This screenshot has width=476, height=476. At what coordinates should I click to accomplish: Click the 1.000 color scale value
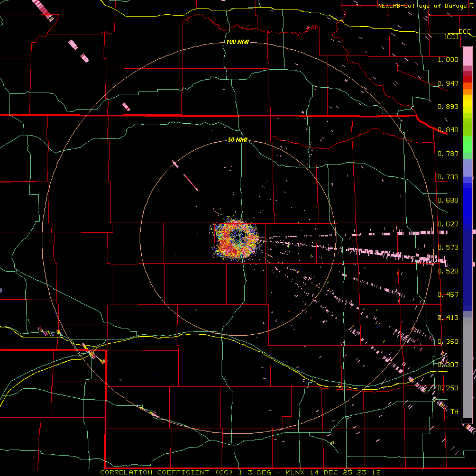pos(448,59)
